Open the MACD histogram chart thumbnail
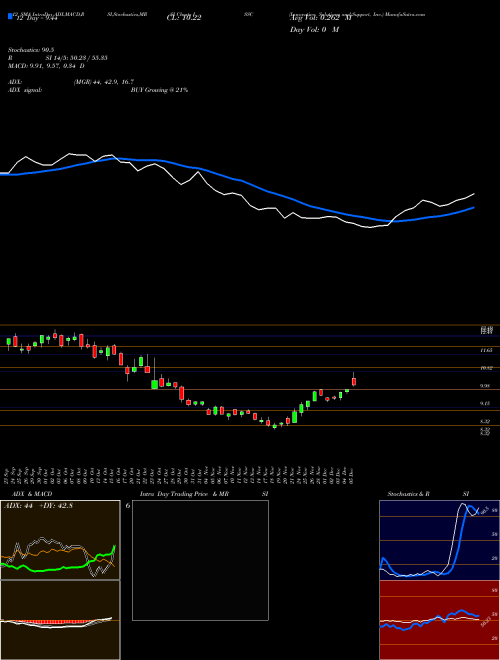The height and width of the screenshot is (660, 500). [60, 620]
